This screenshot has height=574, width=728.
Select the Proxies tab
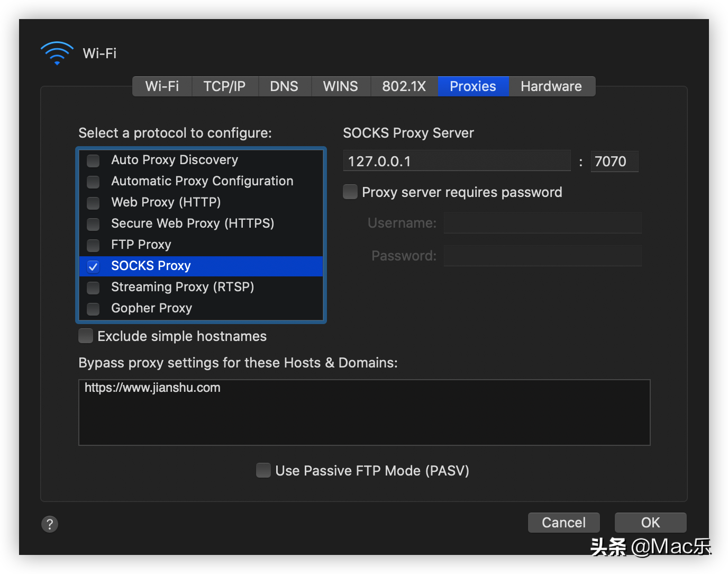click(473, 86)
